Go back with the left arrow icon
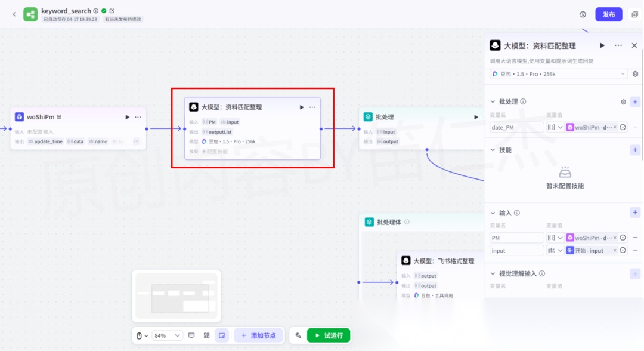The width and height of the screenshot is (644, 351). click(x=14, y=14)
